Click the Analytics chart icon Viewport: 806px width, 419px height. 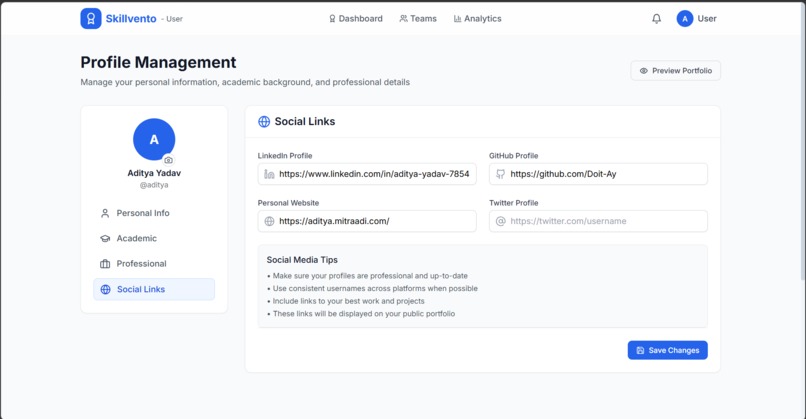457,19
